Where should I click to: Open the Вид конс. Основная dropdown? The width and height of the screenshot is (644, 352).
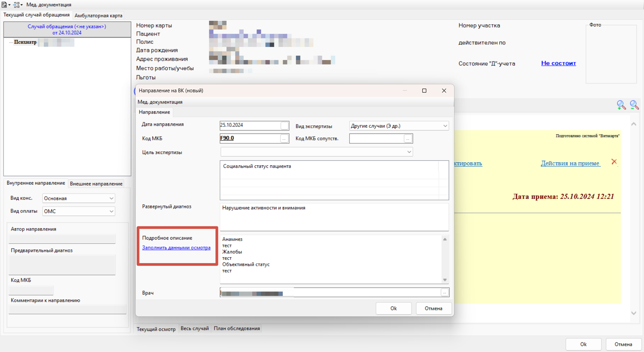111,198
